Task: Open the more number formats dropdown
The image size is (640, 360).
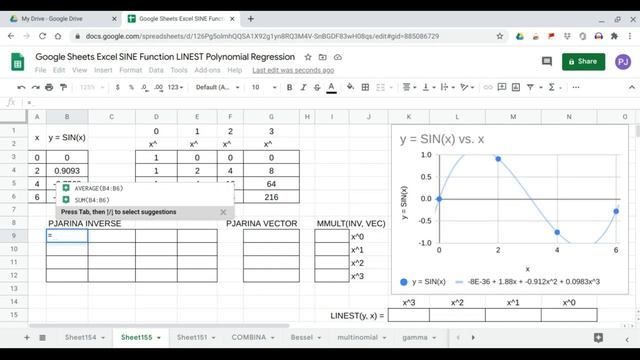Action: point(176,87)
